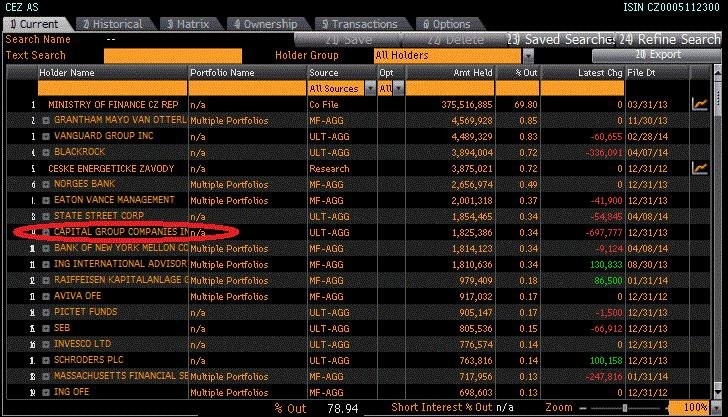Switch to the Matrix tab
This screenshot has height=417, width=728.
(x=188, y=24)
